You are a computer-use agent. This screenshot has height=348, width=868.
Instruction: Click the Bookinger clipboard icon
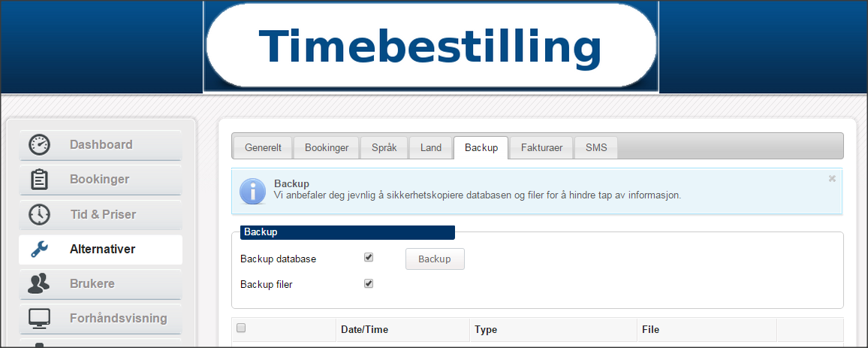point(39,180)
